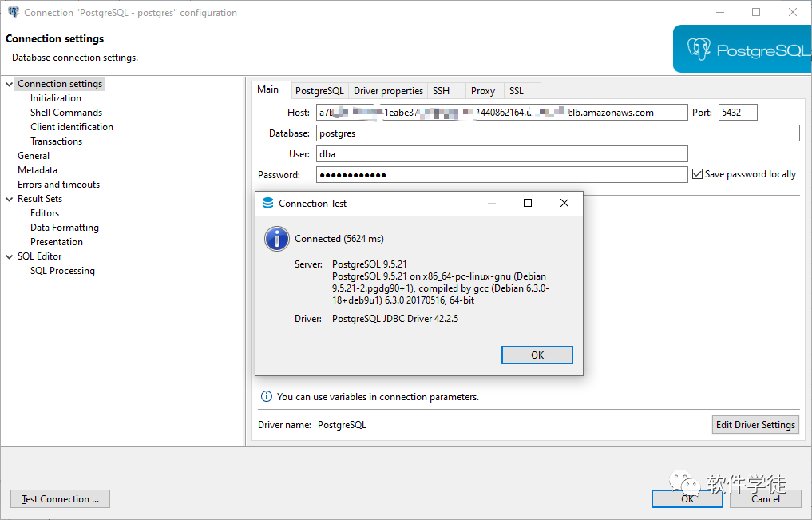This screenshot has height=520, width=812.
Task: Select Editors under Result Sets
Action: 45,212
